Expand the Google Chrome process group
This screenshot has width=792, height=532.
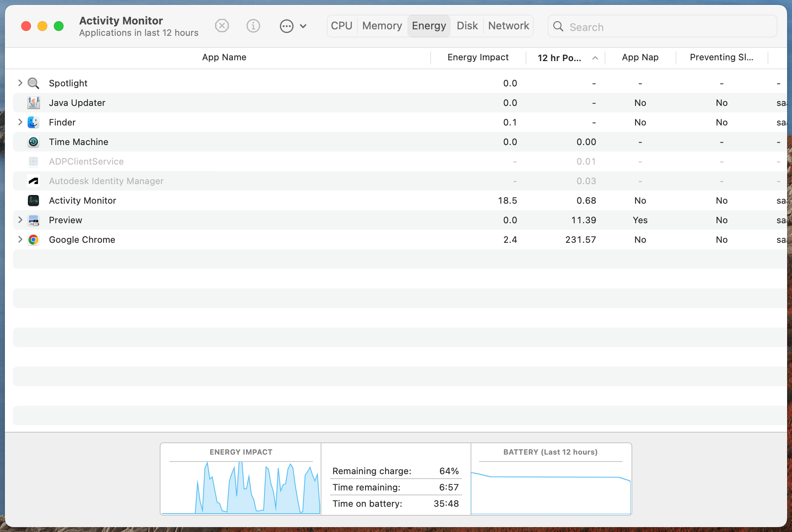(20, 239)
